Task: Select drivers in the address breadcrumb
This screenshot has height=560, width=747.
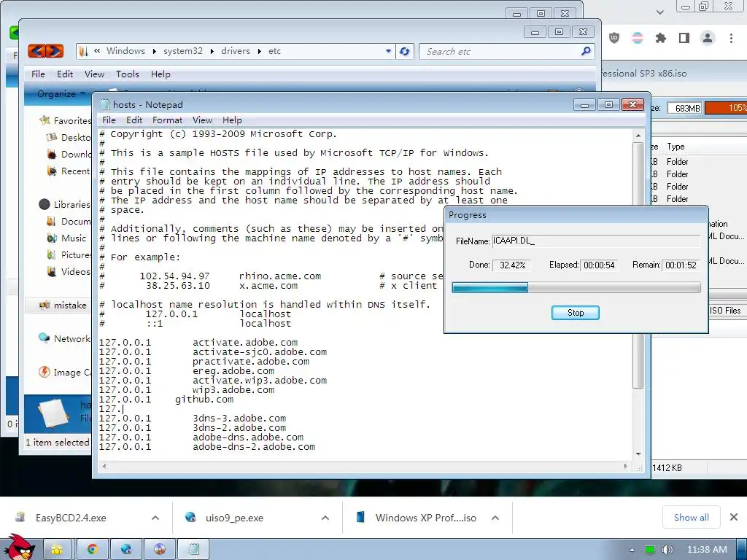Action: (236, 51)
